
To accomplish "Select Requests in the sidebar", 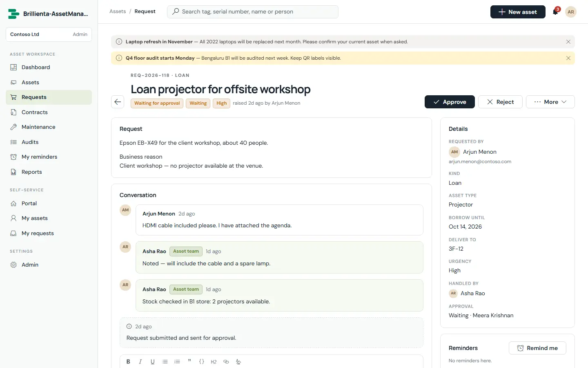I will click(49, 97).
